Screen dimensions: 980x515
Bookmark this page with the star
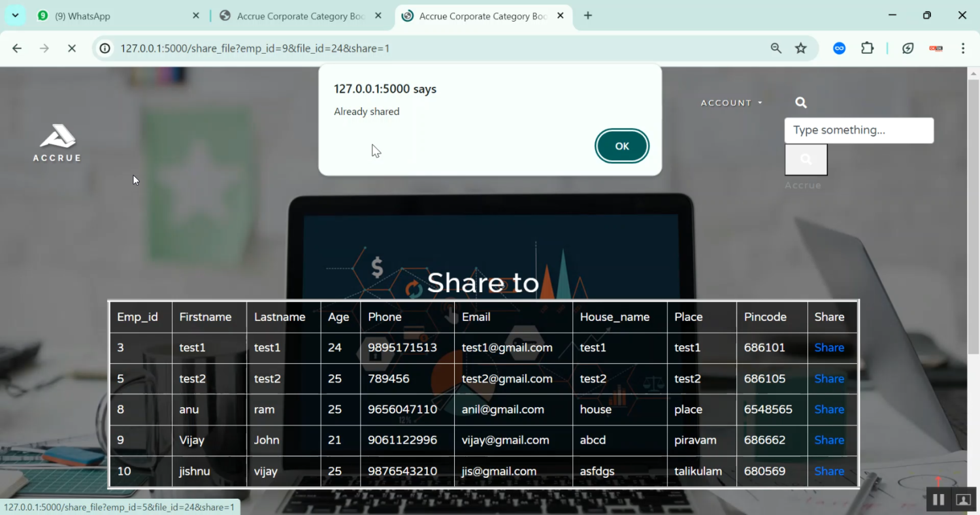(x=801, y=48)
